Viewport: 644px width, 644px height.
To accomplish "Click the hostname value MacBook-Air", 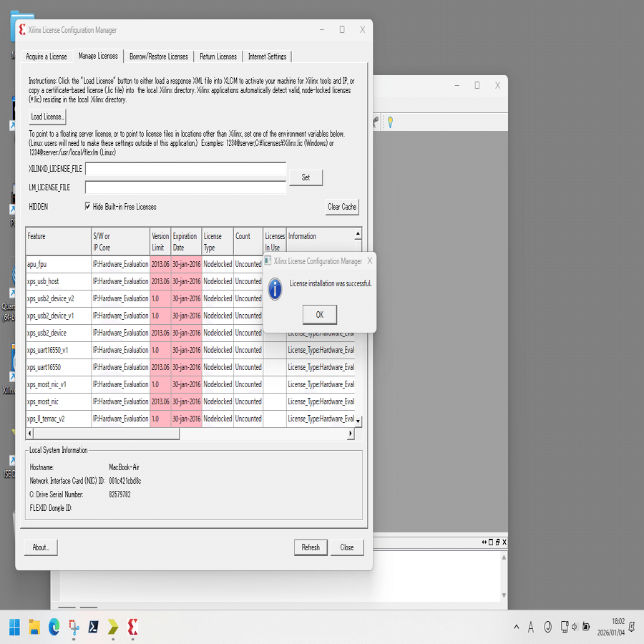I will tap(124, 467).
